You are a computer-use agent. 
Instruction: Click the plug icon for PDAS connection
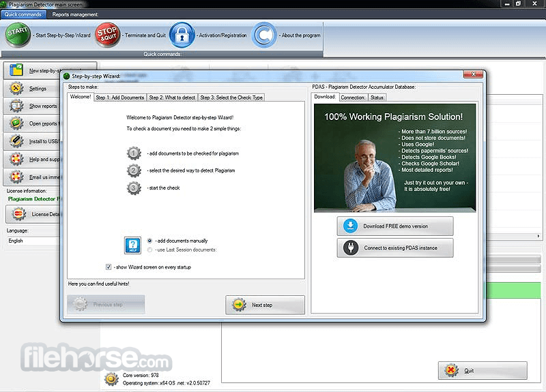(350, 247)
